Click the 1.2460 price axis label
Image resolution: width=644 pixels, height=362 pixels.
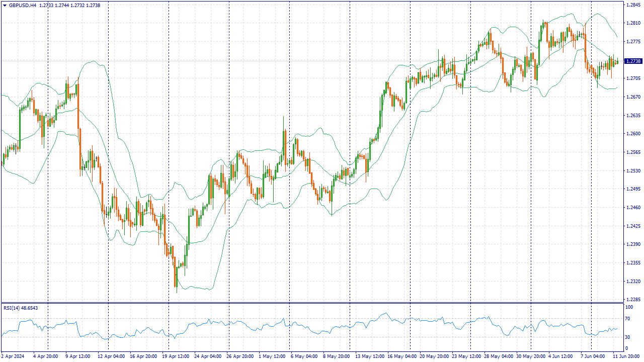point(633,207)
